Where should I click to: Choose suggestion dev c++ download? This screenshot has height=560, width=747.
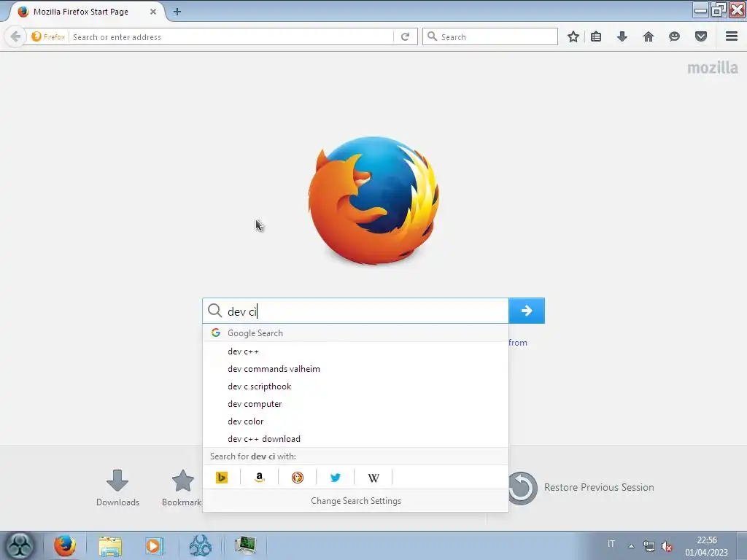355,439
